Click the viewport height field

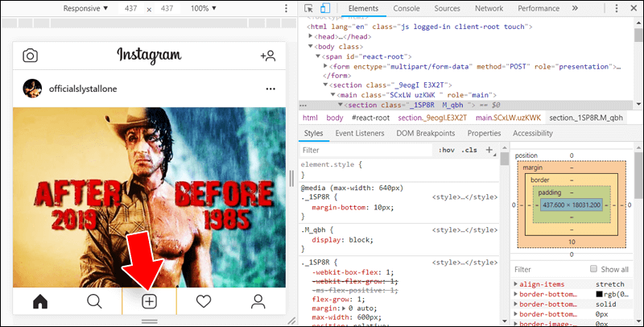coord(167,8)
